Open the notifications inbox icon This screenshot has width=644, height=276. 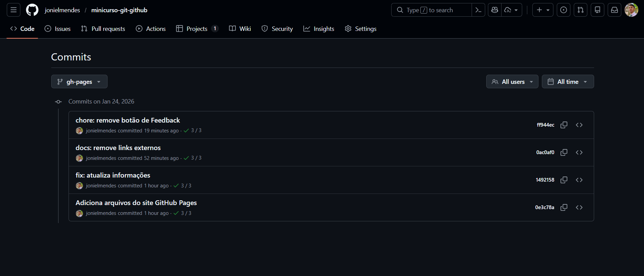[x=614, y=10]
